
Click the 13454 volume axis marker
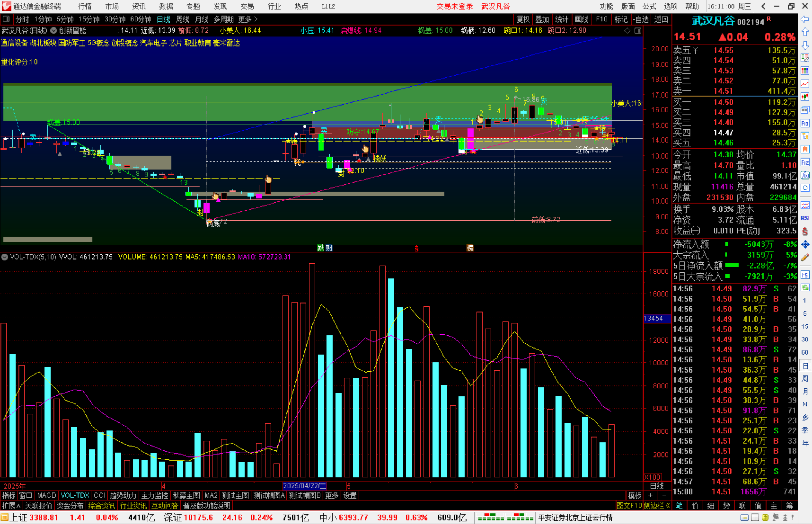click(657, 319)
